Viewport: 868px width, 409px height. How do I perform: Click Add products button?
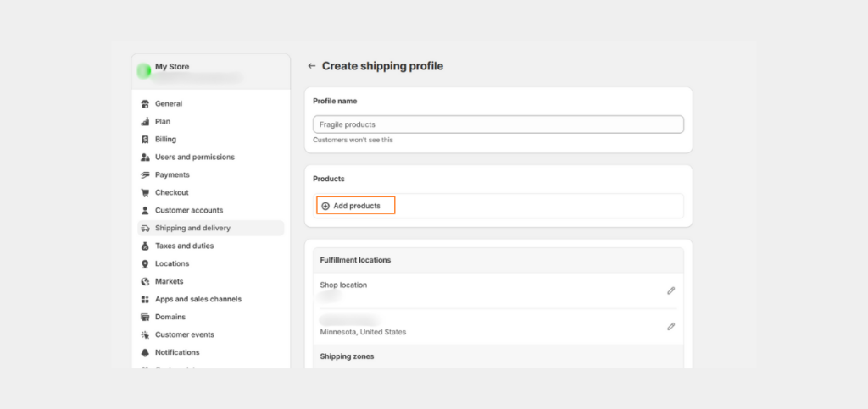[355, 206]
